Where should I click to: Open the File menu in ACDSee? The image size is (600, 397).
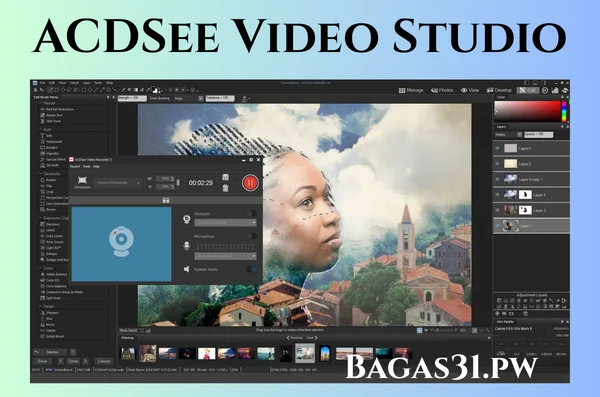(x=42, y=83)
